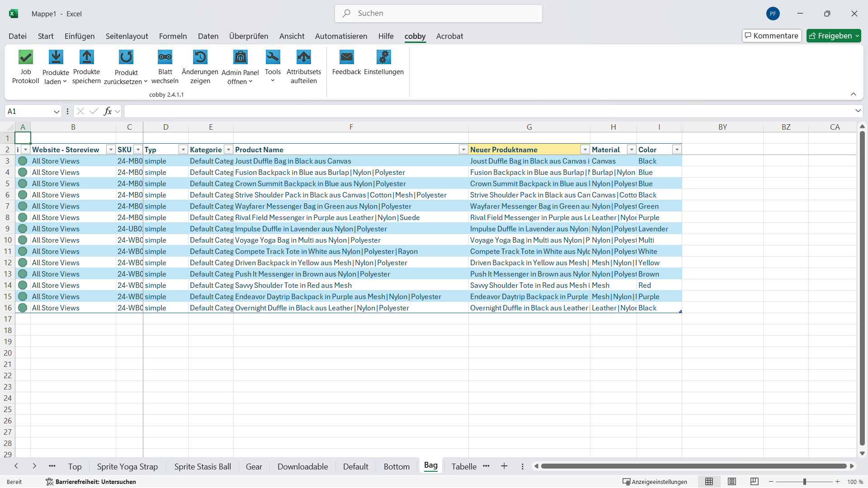Click the zoom slider handle

click(x=805, y=482)
